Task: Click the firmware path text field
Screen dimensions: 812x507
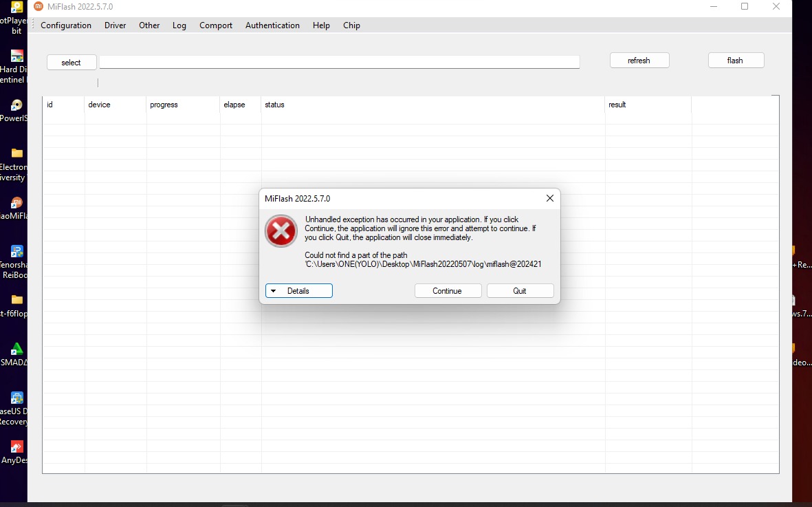Action: (x=339, y=63)
